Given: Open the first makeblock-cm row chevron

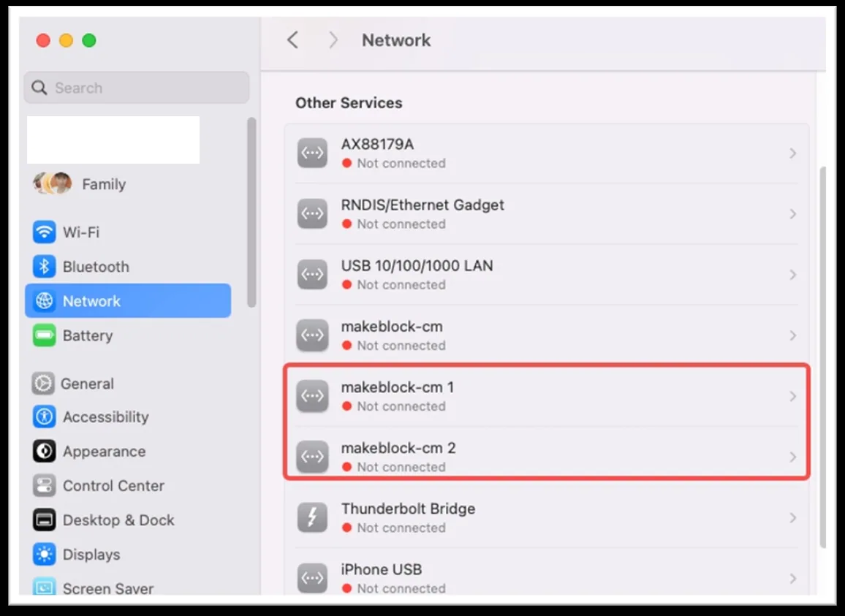Looking at the screenshot, I should 792,335.
